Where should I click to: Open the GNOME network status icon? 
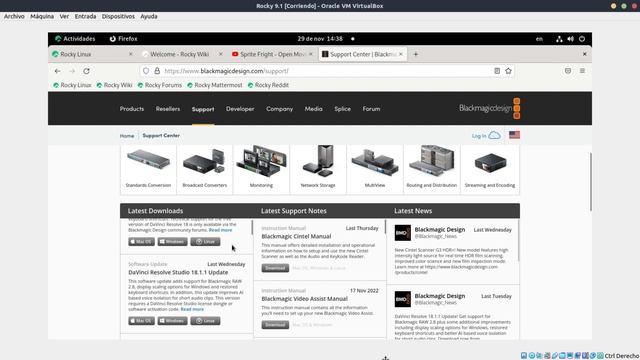(559, 39)
